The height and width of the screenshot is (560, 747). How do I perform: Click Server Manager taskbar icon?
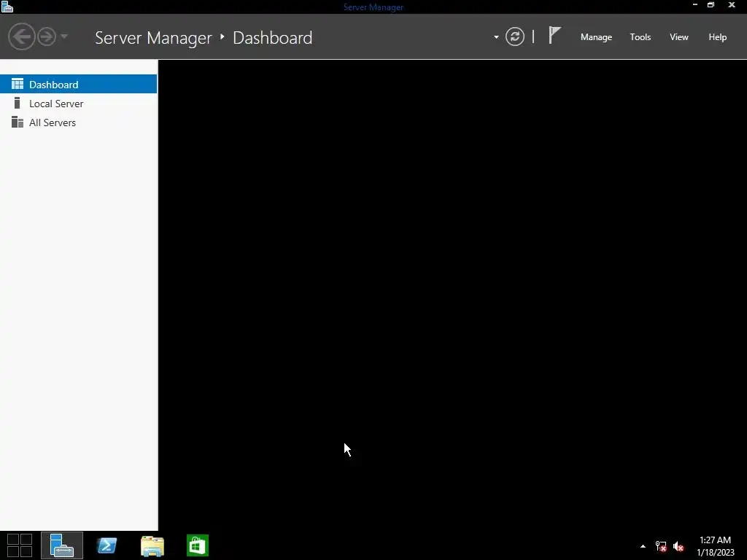click(62, 545)
